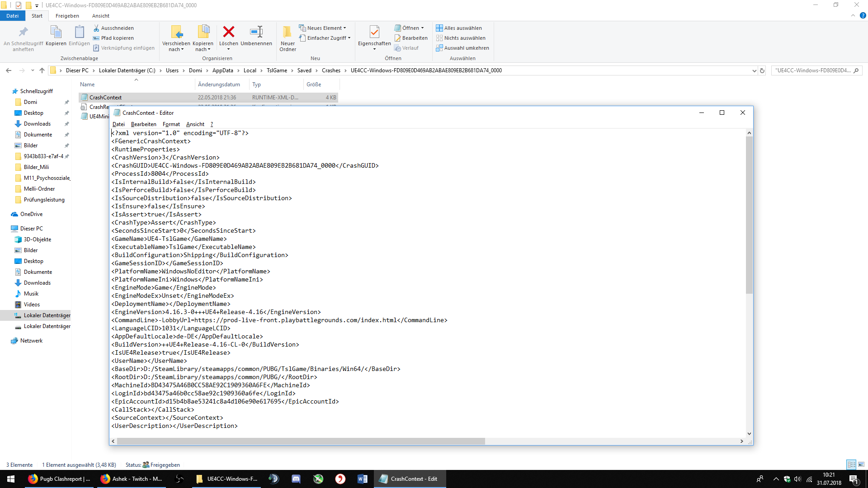Open the recent locations dropdown arrow
This screenshot has height=488, width=868.
click(33, 70)
